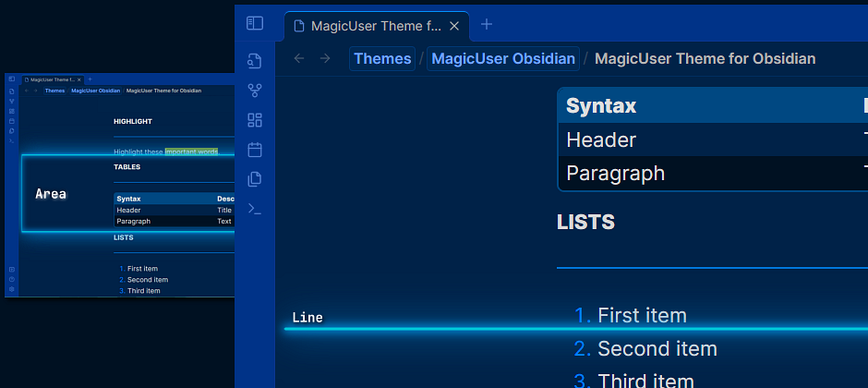Viewport: 868px width, 388px height.
Task: Close the MagicUser Theme tab in enlarged window
Action: (x=454, y=26)
